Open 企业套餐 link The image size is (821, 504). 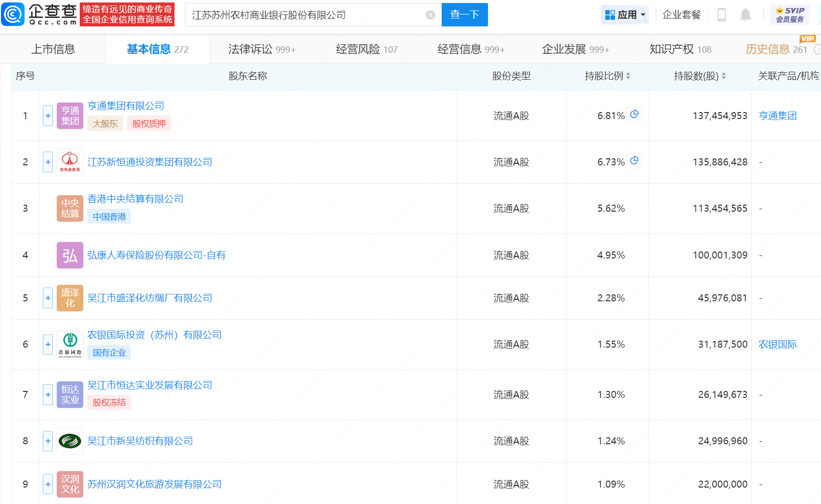click(x=681, y=15)
